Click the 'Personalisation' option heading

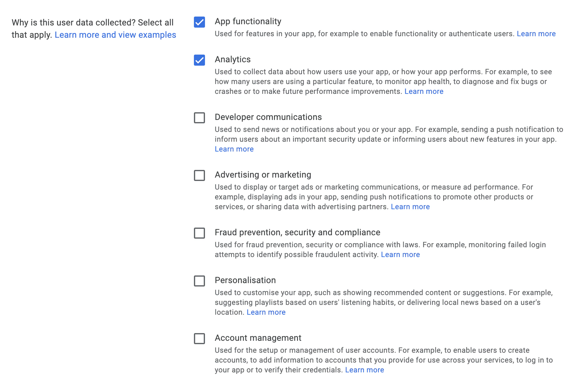(245, 280)
